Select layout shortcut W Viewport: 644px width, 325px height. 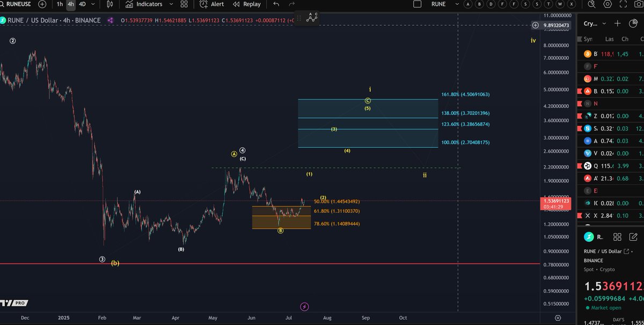[x=559, y=4]
